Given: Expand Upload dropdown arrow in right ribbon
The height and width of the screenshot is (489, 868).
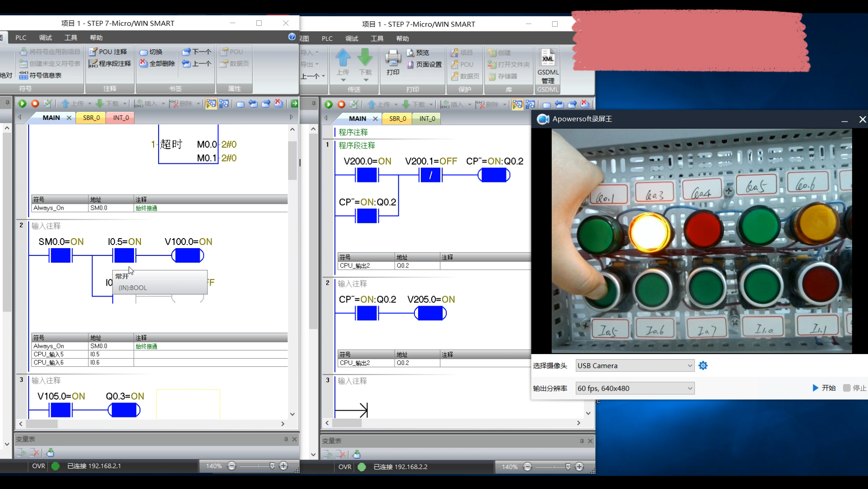Looking at the screenshot, I should click(343, 80).
